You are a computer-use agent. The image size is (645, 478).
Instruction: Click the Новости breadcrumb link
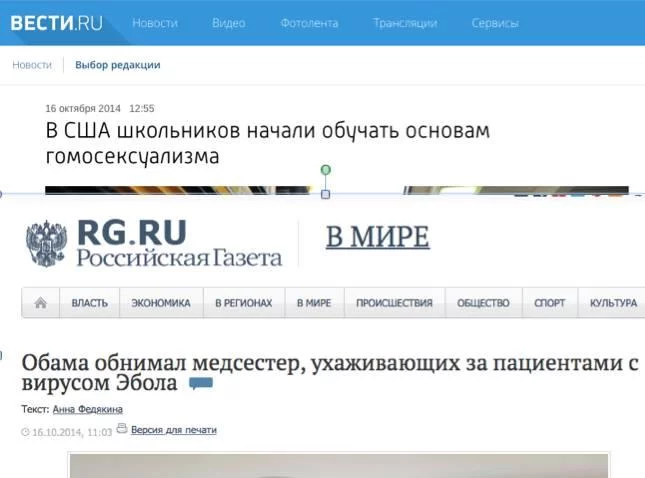(32, 65)
